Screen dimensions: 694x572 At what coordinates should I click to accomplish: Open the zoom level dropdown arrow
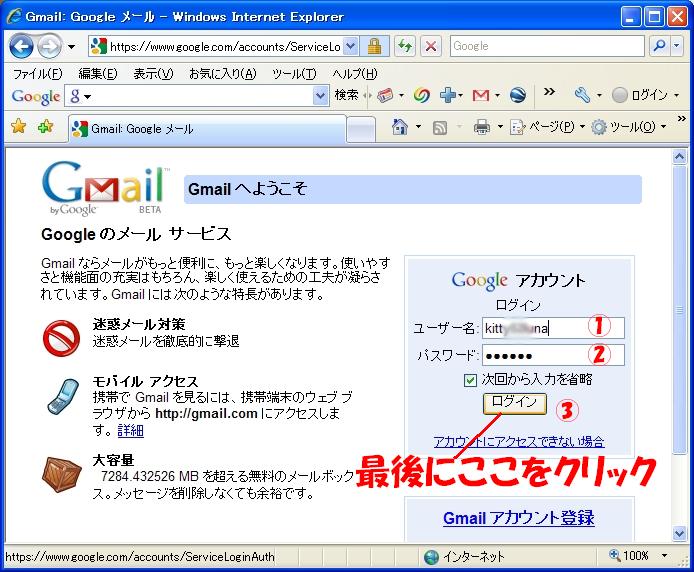664,555
